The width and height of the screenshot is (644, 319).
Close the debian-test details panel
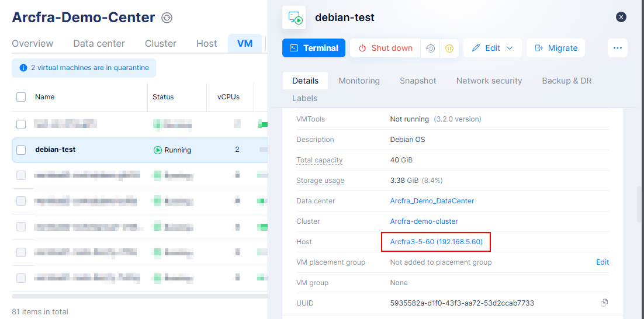click(621, 17)
